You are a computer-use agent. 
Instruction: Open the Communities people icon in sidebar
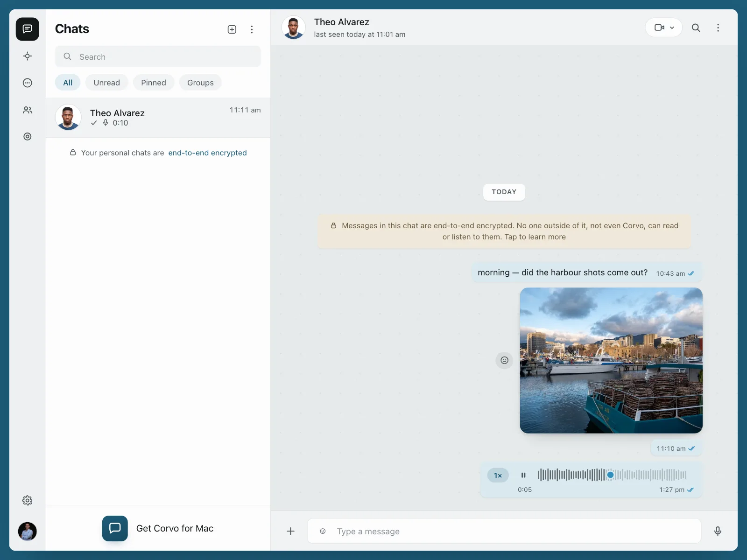point(28,110)
